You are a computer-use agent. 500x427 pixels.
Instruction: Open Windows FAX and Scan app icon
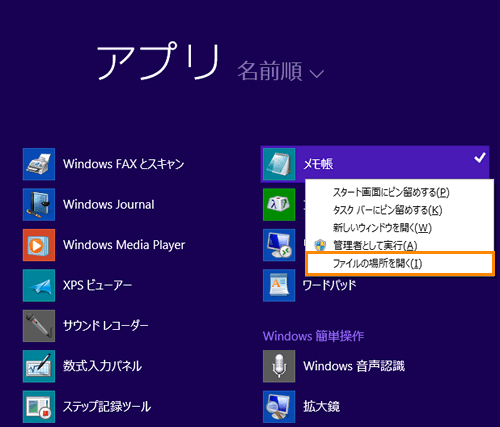(39, 164)
